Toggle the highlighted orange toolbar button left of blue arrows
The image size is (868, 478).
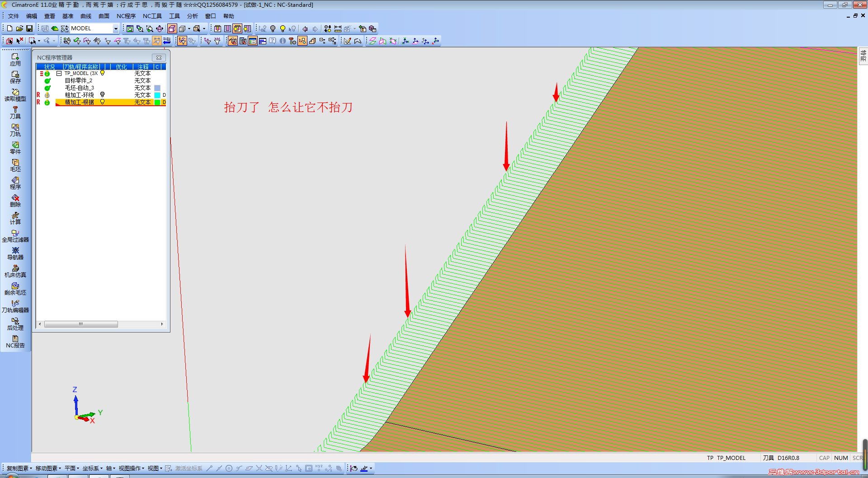157,41
